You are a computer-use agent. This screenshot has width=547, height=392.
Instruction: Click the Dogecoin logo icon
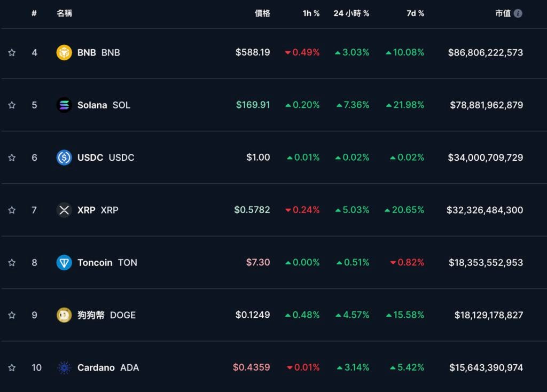[x=64, y=315]
